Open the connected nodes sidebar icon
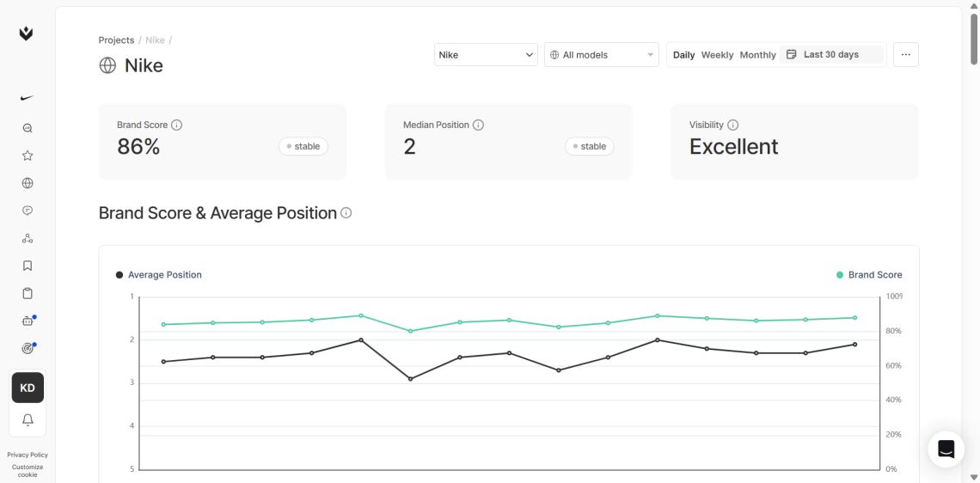This screenshot has width=980, height=483. tap(28, 238)
